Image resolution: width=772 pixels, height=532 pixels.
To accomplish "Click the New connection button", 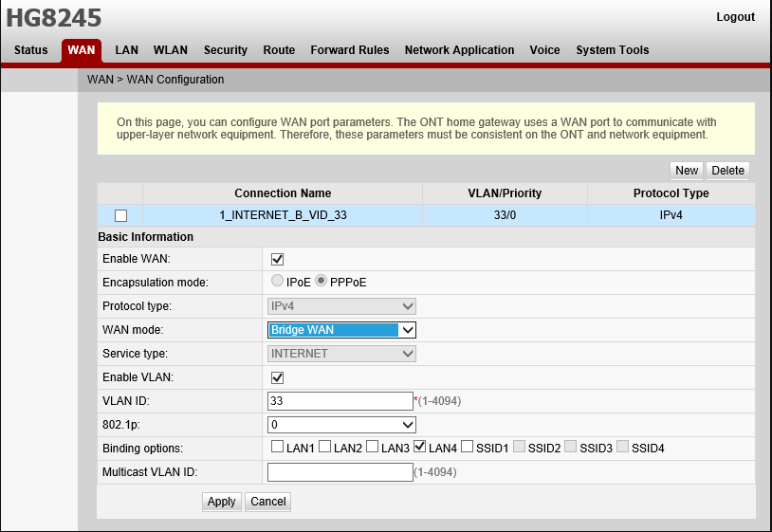I will pos(687,171).
